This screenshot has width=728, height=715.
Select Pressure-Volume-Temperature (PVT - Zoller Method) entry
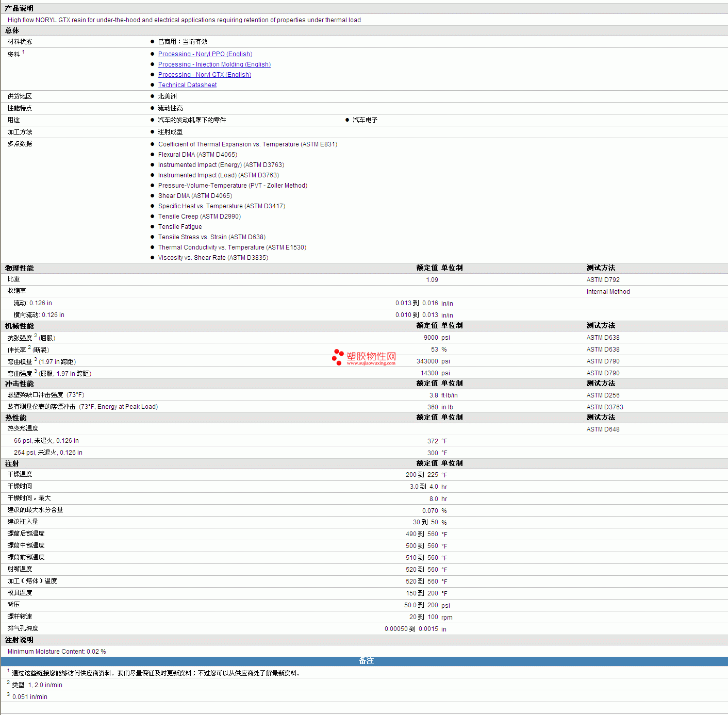[x=233, y=186]
